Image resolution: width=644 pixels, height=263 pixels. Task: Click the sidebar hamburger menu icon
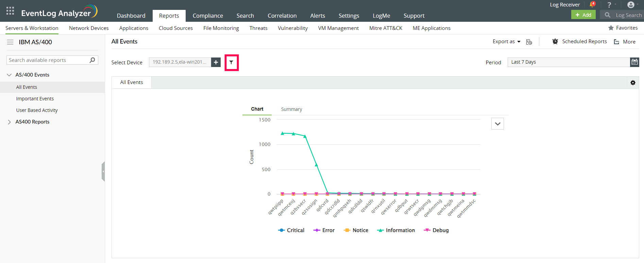pyautogui.click(x=10, y=42)
